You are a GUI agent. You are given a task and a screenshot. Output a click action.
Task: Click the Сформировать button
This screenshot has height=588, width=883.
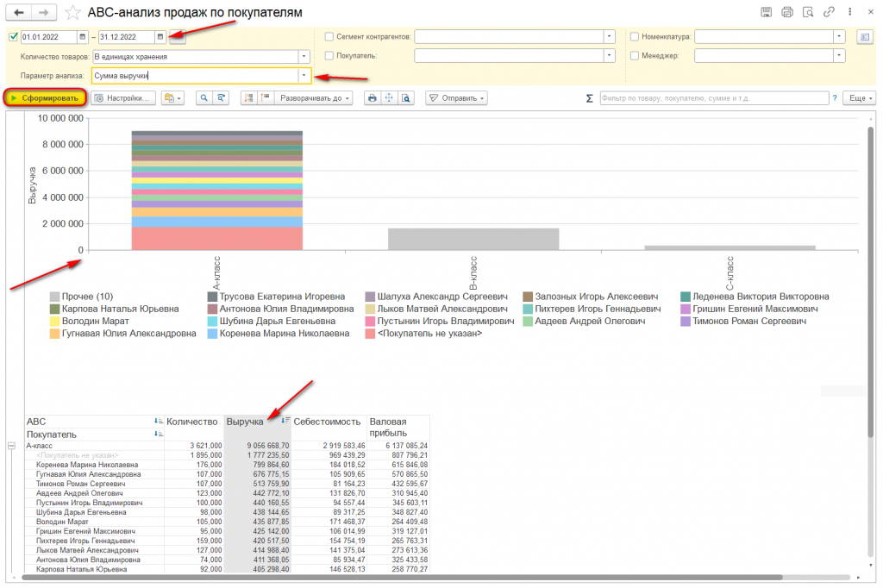(46, 98)
